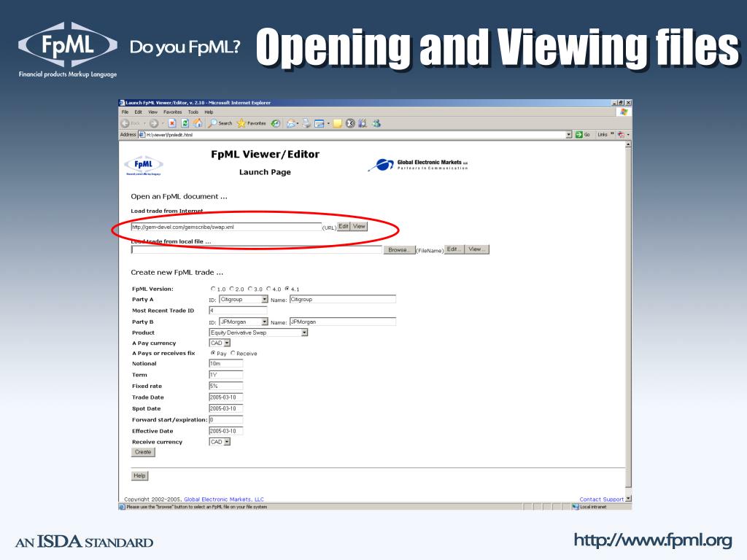
Task: Click in the trade URL input field
Action: tap(226, 227)
